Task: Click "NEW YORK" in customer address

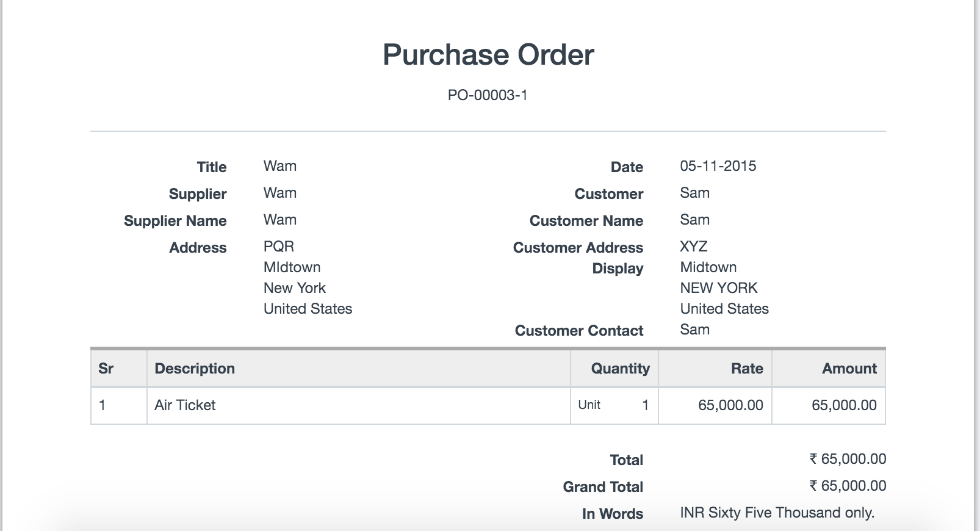Action: (718, 288)
